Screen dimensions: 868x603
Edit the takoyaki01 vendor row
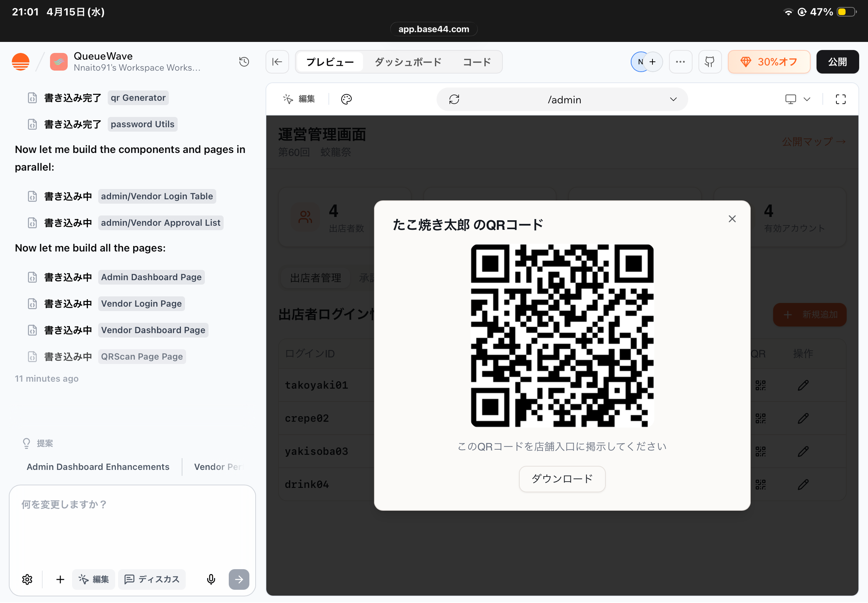(803, 385)
